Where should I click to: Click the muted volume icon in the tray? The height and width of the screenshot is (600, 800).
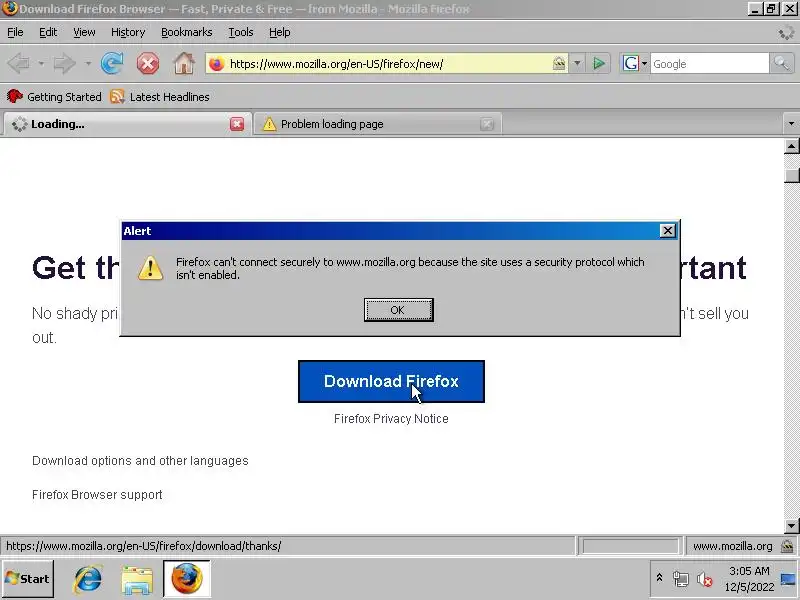(x=705, y=579)
